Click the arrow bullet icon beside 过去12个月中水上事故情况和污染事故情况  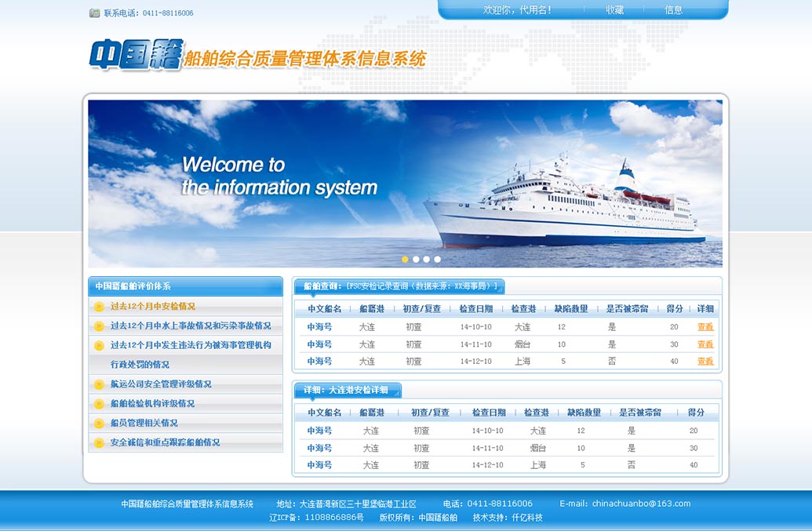tap(99, 326)
